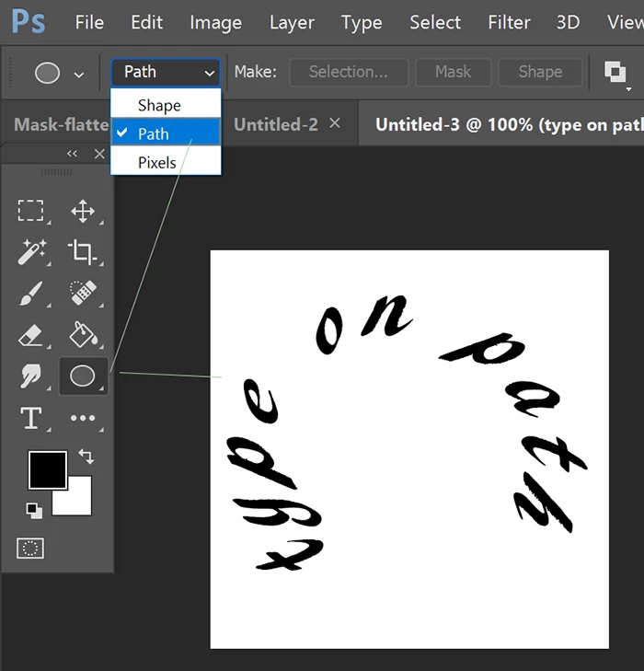Reset default foreground and background colors
The image size is (644, 671).
[34, 511]
